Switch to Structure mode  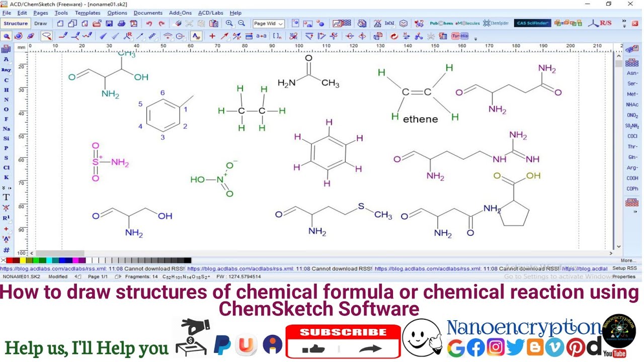pos(16,24)
